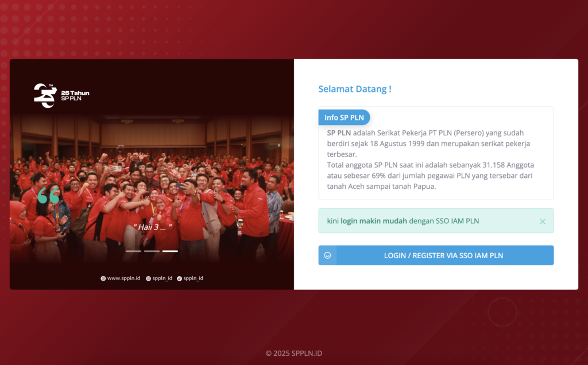Select the second carousel slide indicator
This screenshot has height=365, width=588.
point(152,251)
